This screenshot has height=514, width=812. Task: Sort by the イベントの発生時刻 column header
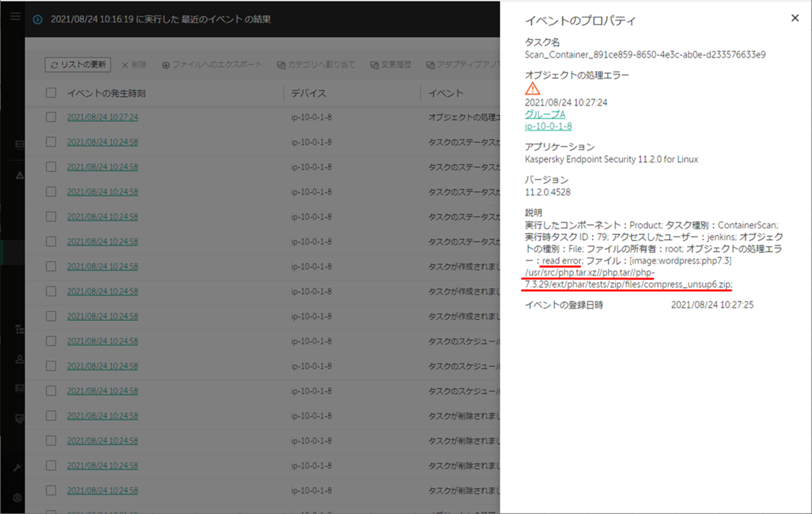click(106, 93)
